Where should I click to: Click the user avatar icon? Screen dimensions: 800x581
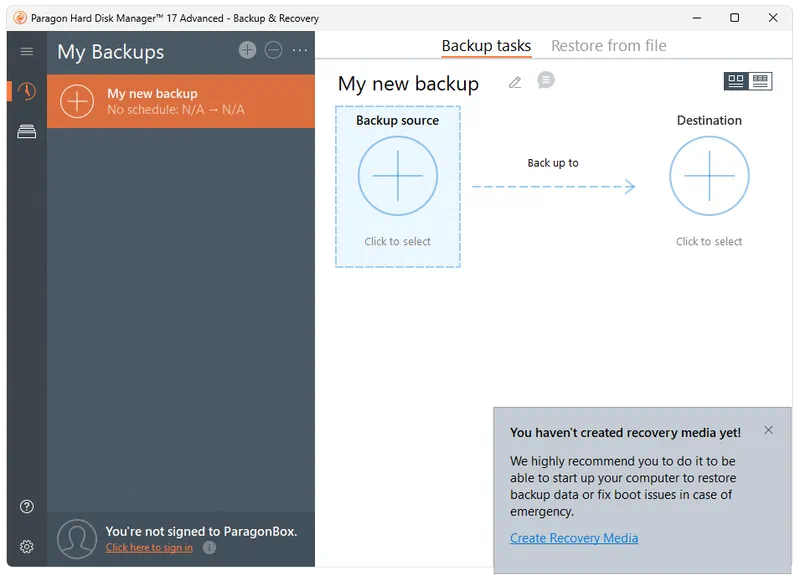(x=77, y=539)
